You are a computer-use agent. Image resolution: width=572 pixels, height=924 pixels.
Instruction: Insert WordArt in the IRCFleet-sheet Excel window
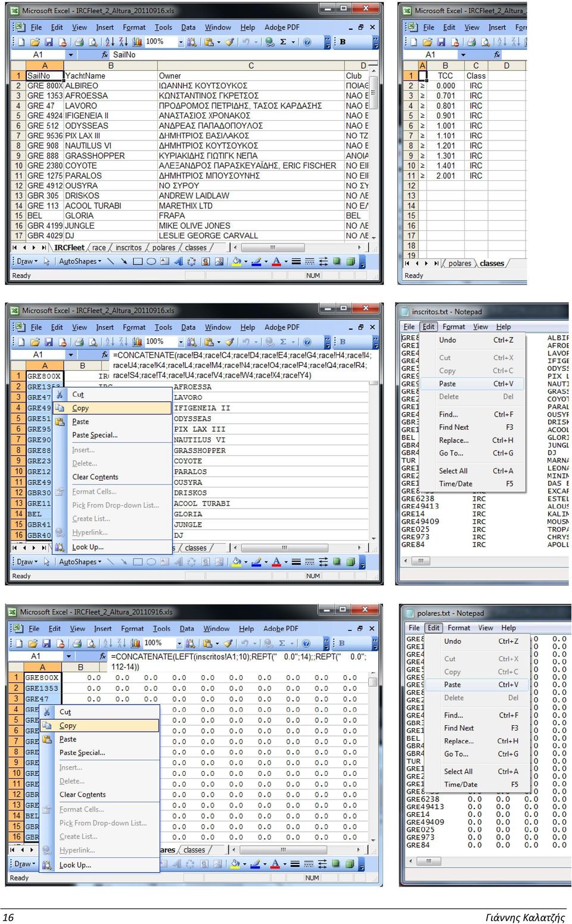tap(178, 261)
